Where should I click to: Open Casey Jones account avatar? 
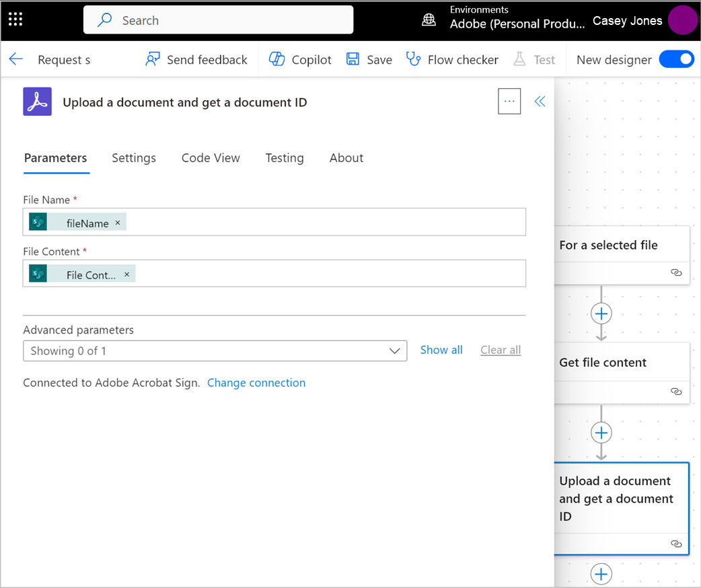point(683,20)
